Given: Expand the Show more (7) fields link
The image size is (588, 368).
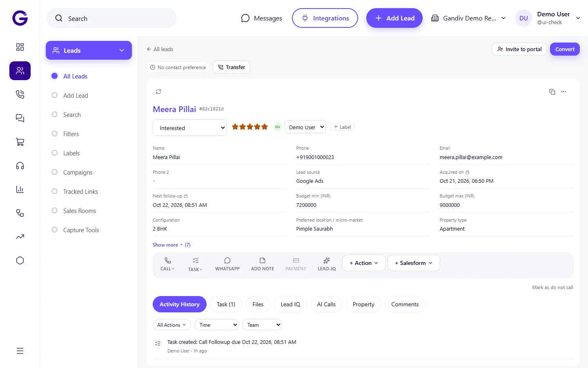Looking at the screenshot, I should (x=171, y=245).
